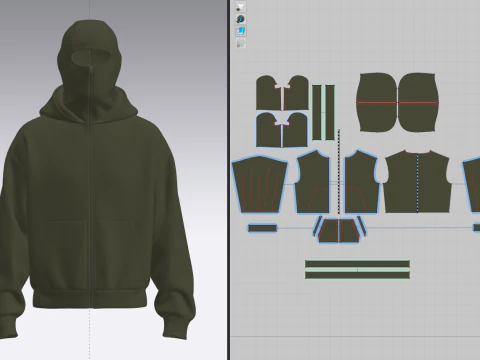Select the sleeve pattern with the red pleat lines
The height and width of the screenshot is (360, 480).
tap(259, 184)
